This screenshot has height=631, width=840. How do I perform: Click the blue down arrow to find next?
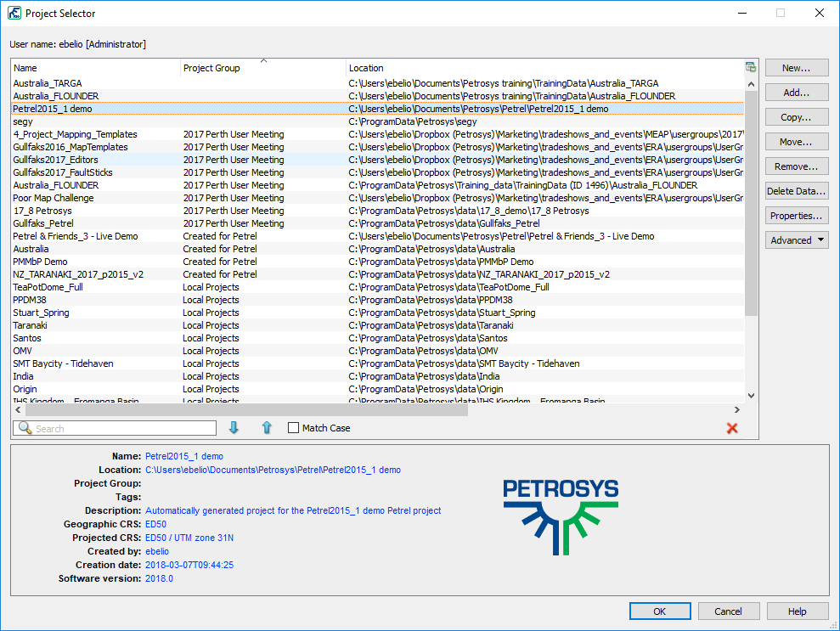pos(234,428)
